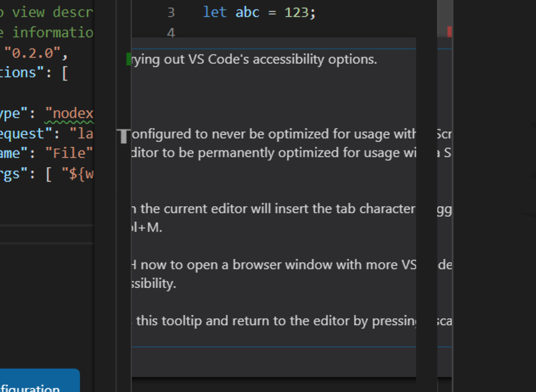The height and width of the screenshot is (392, 536).
Task: Click the "${w" args value in left editor
Action: point(77,174)
